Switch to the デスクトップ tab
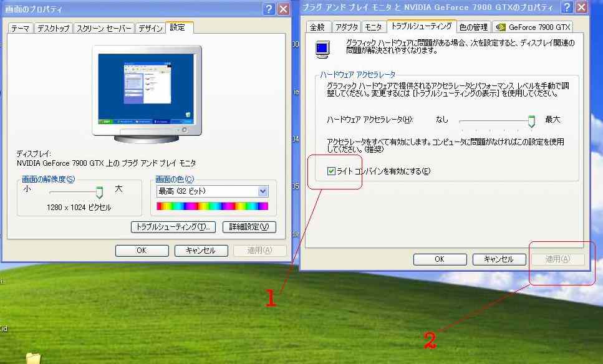Screen dimensions: 603x364 tap(54, 28)
